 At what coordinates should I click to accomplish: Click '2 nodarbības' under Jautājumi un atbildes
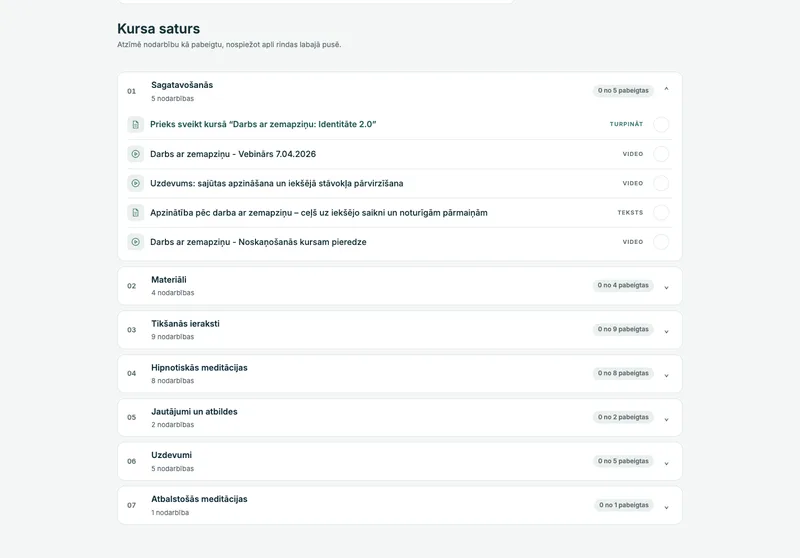pyautogui.click(x=172, y=424)
